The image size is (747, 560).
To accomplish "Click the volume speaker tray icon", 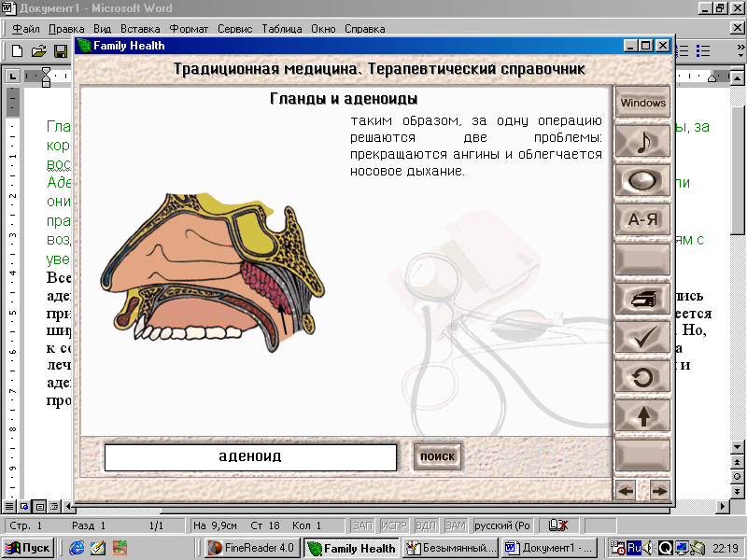I will click(x=648, y=548).
